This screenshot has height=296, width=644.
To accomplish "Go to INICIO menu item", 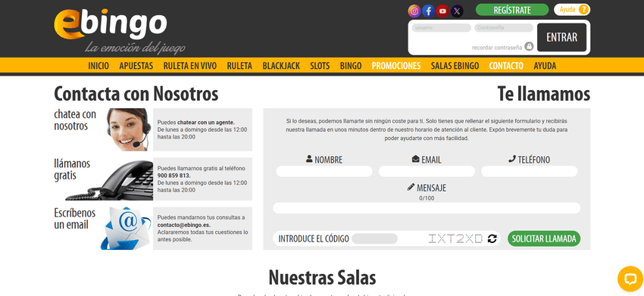I will click(98, 66).
